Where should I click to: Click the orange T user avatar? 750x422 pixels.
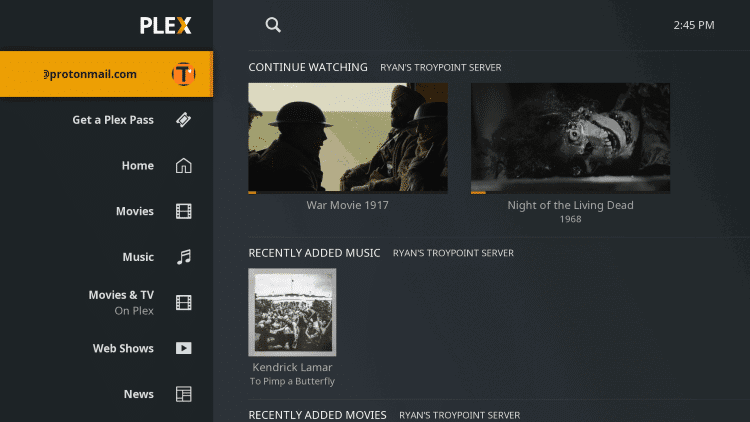click(184, 74)
